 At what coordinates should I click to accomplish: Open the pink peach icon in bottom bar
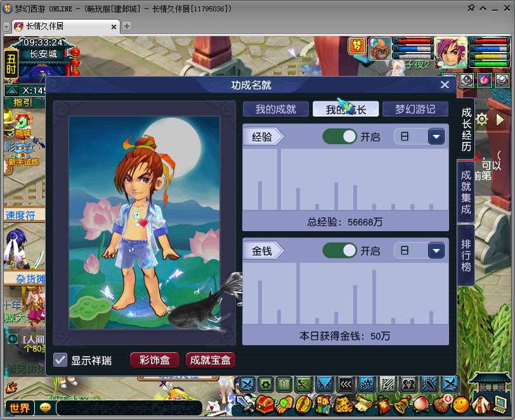coord(421,405)
